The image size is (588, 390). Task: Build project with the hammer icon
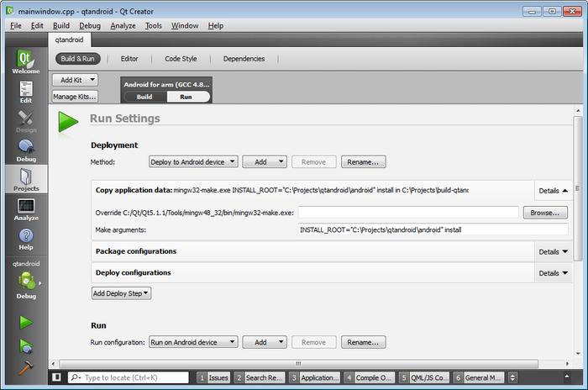(26, 368)
